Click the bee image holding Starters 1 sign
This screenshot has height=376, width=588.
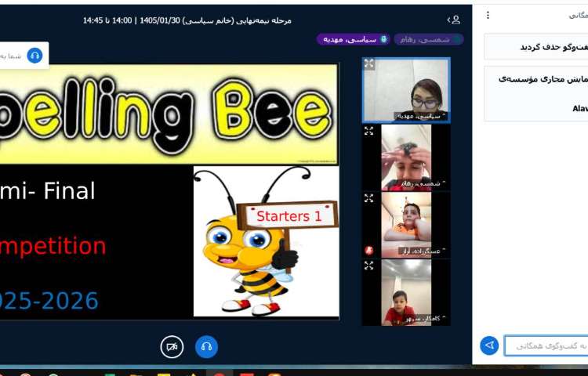click(266, 241)
